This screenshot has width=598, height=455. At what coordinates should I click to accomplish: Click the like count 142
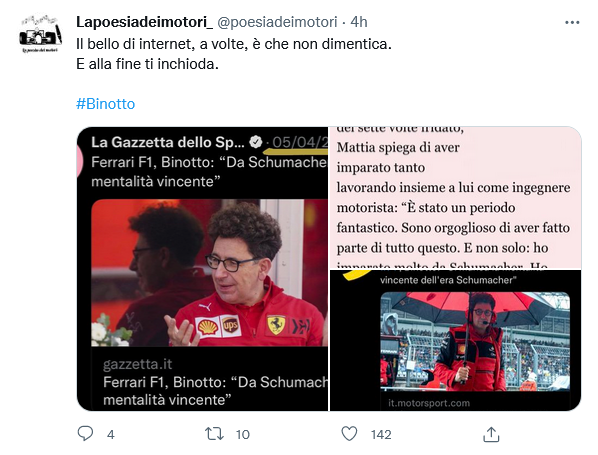pos(381,434)
